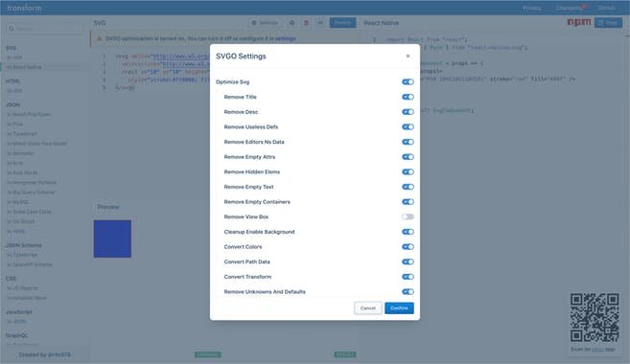
Task: Click the JSON Schema sidebar heading
Action: pos(24,245)
